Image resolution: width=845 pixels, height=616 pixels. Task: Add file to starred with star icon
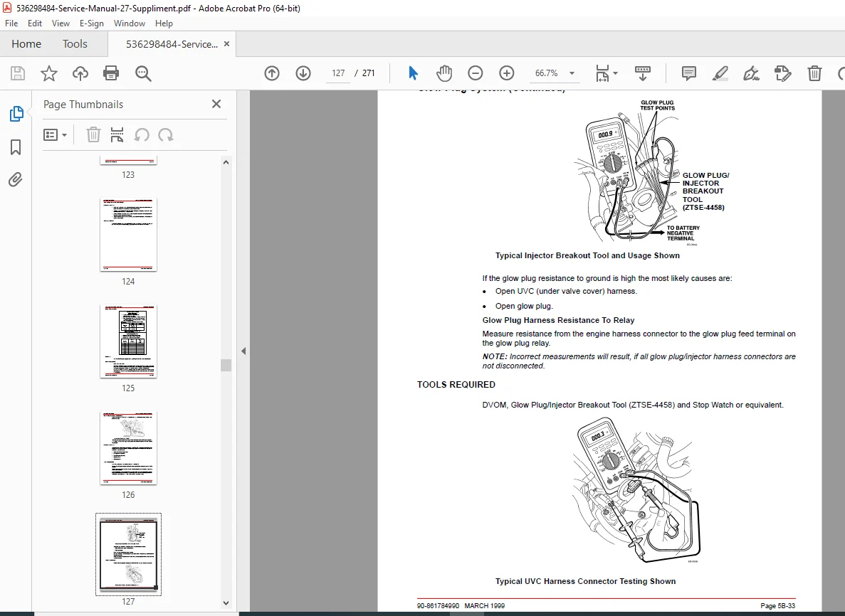(x=49, y=73)
